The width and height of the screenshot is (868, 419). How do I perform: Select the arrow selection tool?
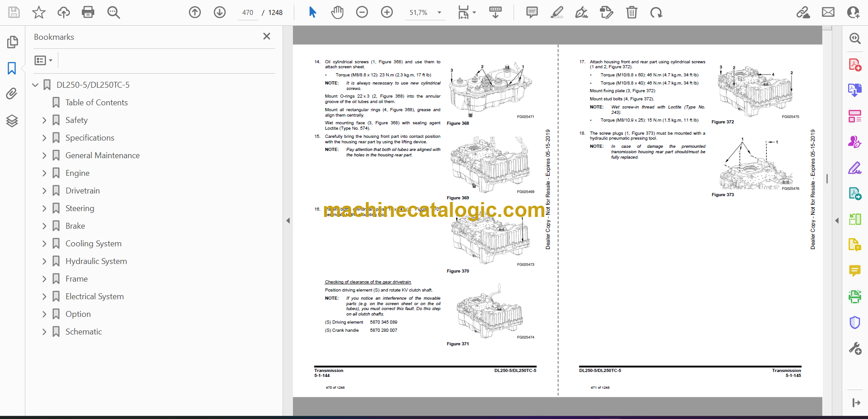pos(312,12)
